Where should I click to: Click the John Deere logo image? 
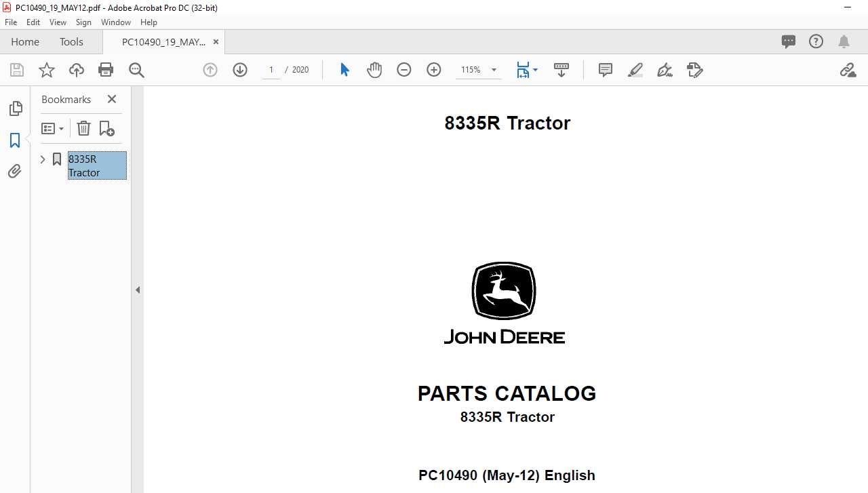click(x=504, y=303)
